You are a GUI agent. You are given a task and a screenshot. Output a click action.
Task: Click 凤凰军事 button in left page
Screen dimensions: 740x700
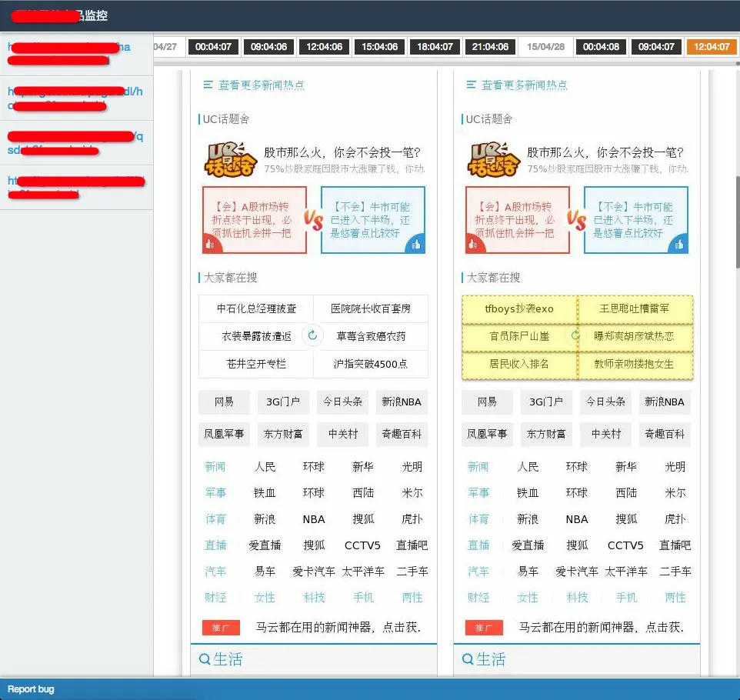224,435
